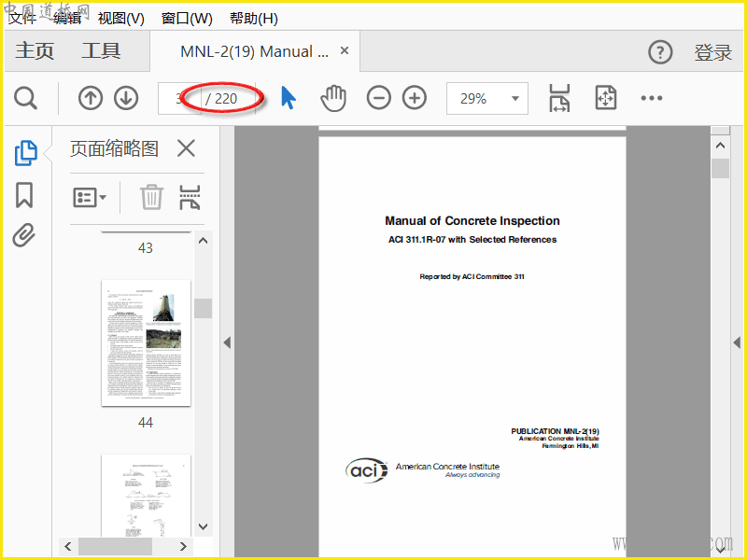The width and height of the screenshot is (747, 560).
Task: Select the page 44 thumbnail
Action: (146, 343)
